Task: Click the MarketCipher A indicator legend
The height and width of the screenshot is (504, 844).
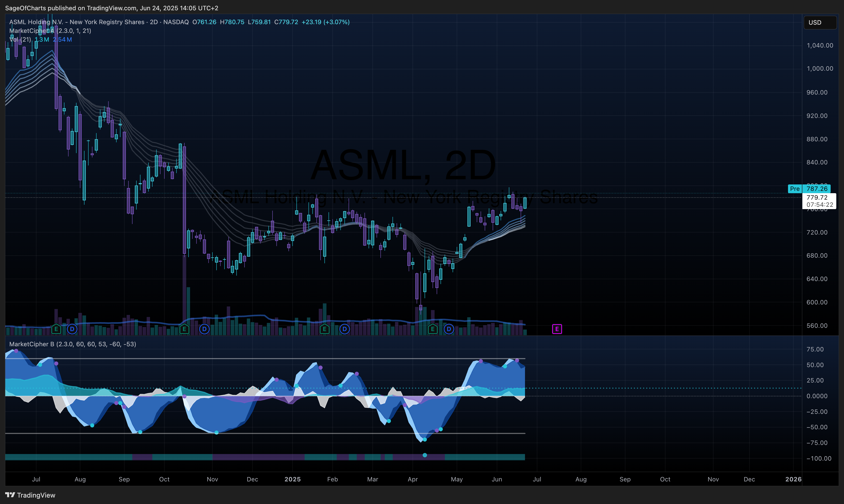Action: coord(50,31)
